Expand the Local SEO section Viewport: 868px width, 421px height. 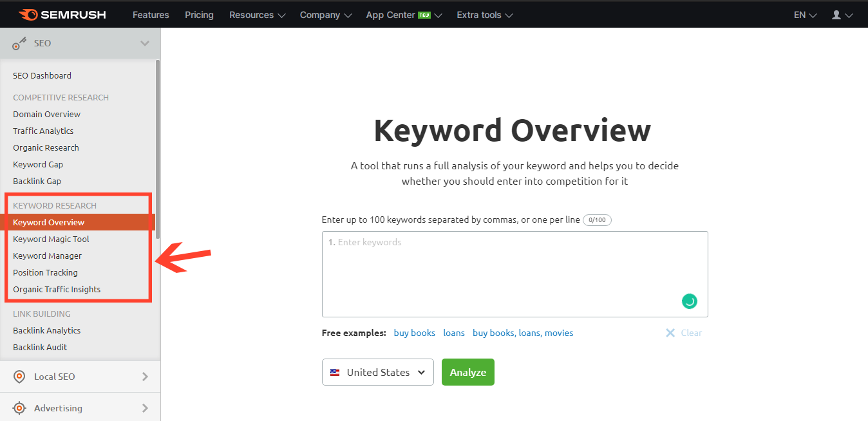[x=145, y=377]
